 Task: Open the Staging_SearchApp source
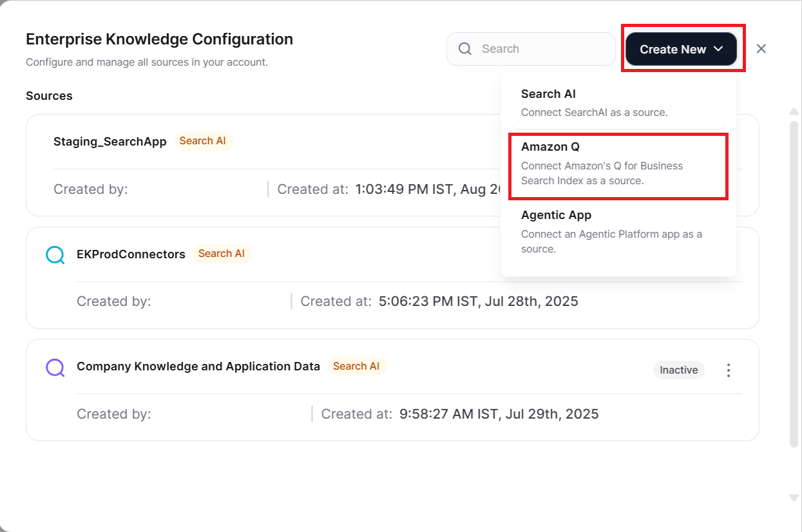pyautogui.click(x=110, y=142)
